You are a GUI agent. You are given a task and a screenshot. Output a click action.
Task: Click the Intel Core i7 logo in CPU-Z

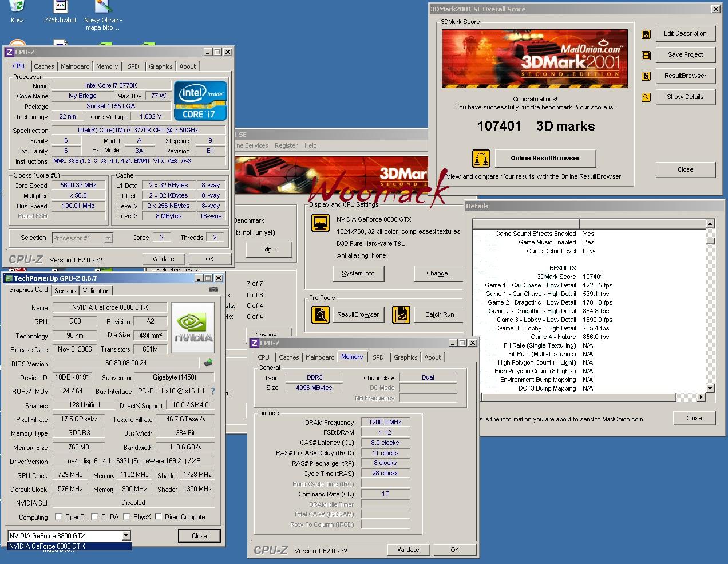click(x=201, y=100)
